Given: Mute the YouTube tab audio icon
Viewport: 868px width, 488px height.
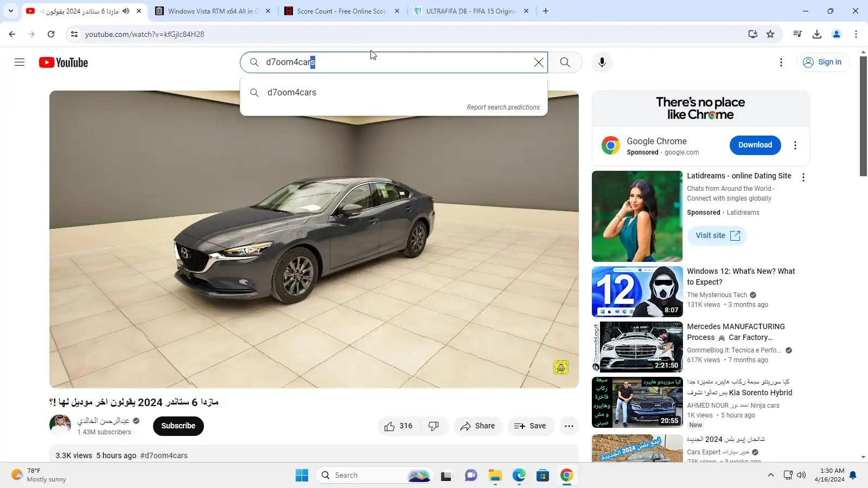Looking at the screenshot, I should tap(126, 11).
